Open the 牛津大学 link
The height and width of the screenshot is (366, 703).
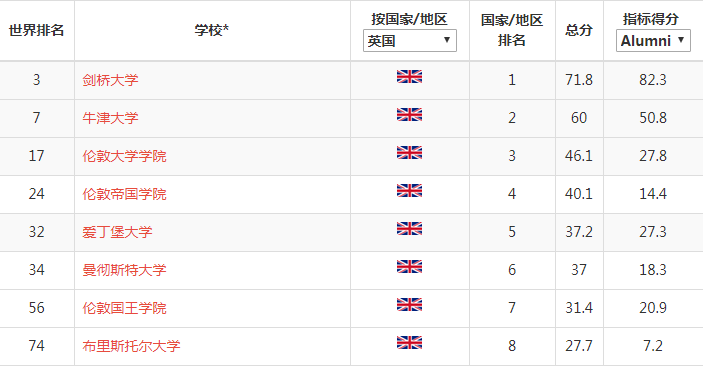pyautogui.click(x=110, y=118)
